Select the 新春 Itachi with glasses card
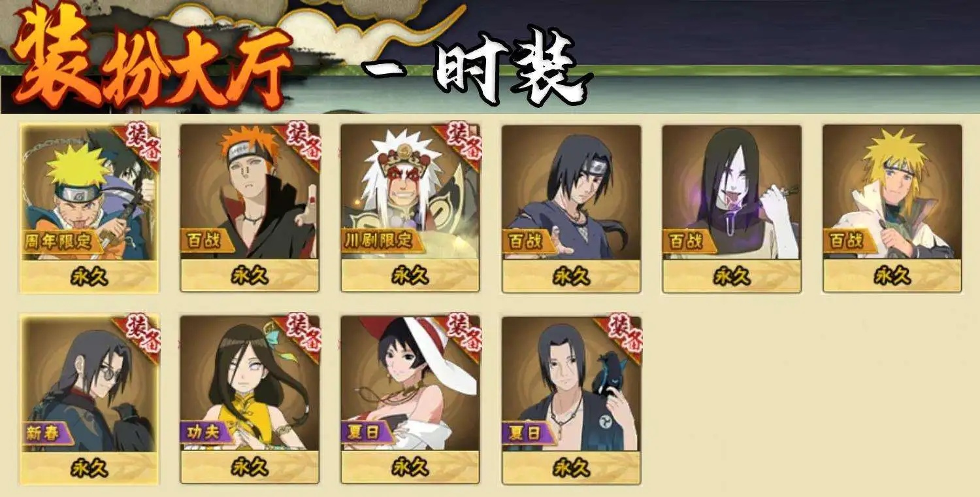980x497 pixels. coord(90,400)
